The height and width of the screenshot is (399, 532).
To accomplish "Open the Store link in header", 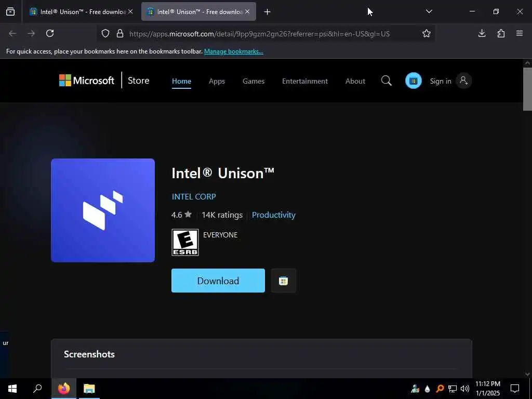I will click(x=138, y=81).
